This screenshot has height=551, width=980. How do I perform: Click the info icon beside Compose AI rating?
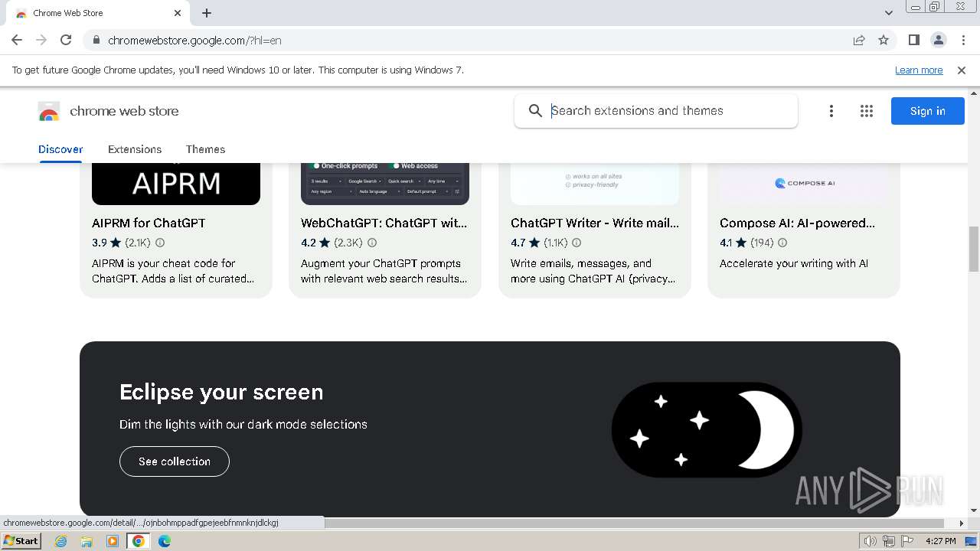point(782,243)
